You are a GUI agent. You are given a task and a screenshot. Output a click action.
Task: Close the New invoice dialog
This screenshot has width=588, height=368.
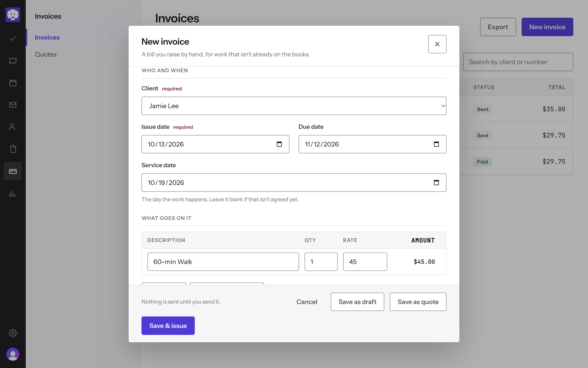pos(437,44)
